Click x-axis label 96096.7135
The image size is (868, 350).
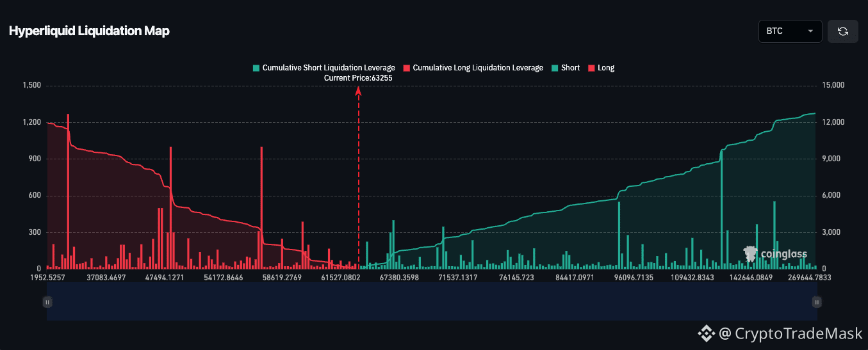pyautogui.click(x=633, y=278)
